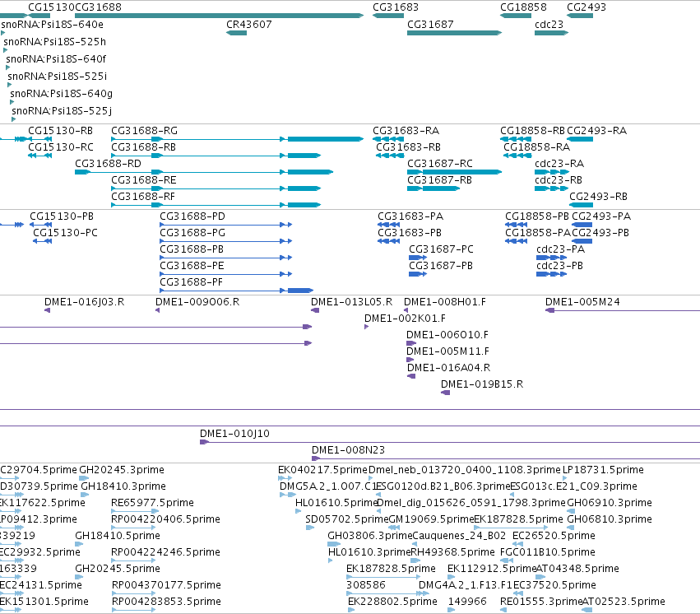This screenshot has width=700, height=614.
Task: Click protein CG15130-PC
Action: (43, 242)
